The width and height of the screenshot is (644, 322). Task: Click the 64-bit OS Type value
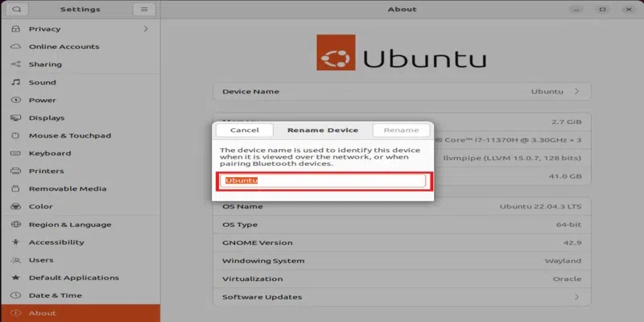(x=569, y=225)
